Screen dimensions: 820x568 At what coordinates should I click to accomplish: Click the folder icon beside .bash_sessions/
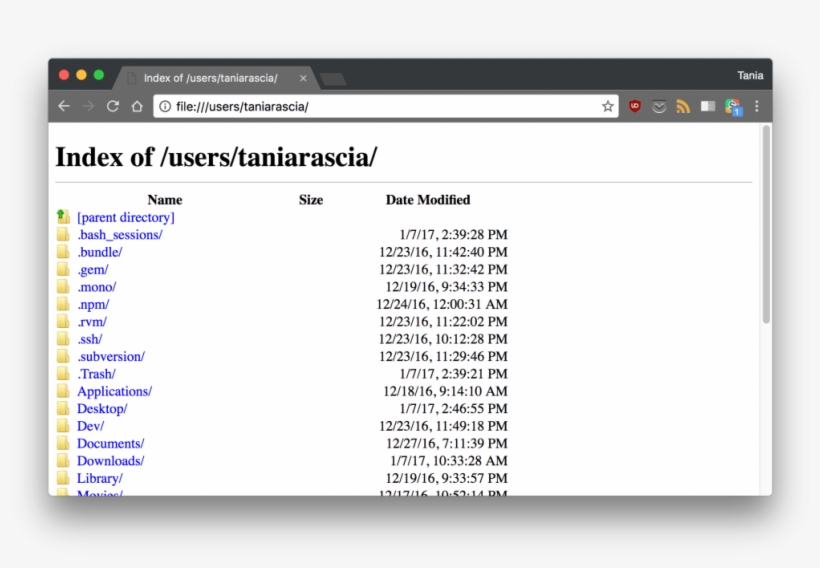[x=63, y=234]
